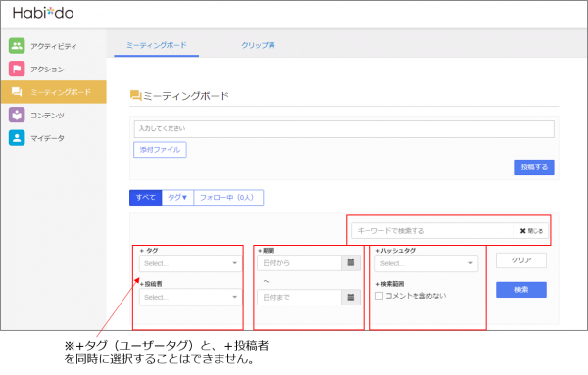
Task: Click the 日付まで date input
Action: click(x=299, y=297)
